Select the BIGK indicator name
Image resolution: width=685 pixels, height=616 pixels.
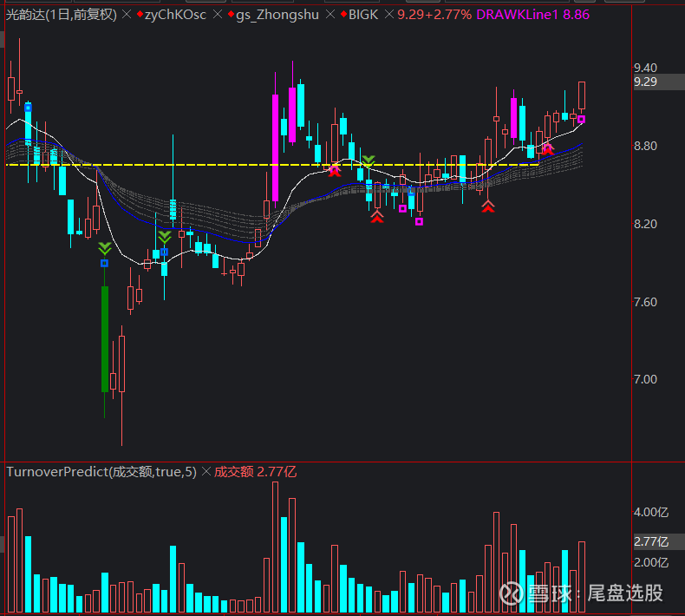[363, 15]
